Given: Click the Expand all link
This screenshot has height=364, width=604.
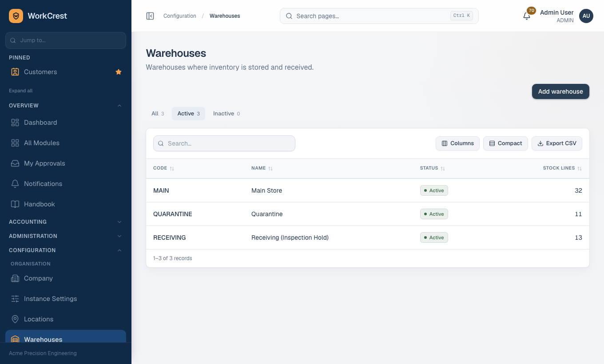Looking at the screenshot, I should [x=21, y=91].
